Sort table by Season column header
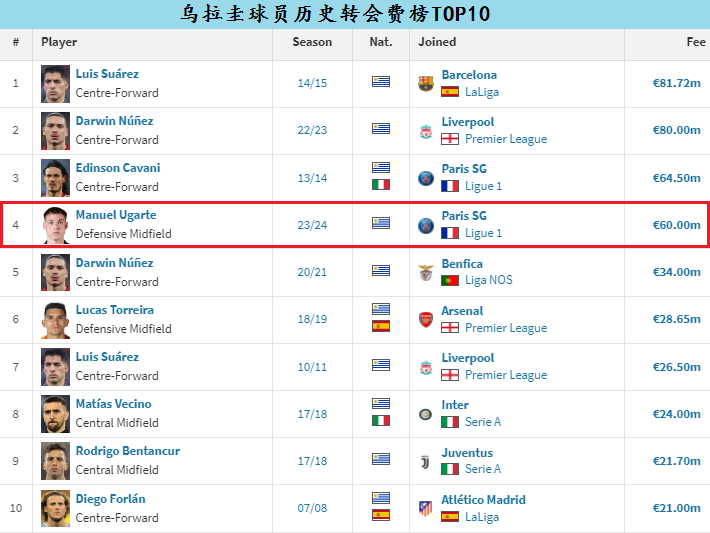This screenshot has height=533, width=710. (x=312, y=43)
